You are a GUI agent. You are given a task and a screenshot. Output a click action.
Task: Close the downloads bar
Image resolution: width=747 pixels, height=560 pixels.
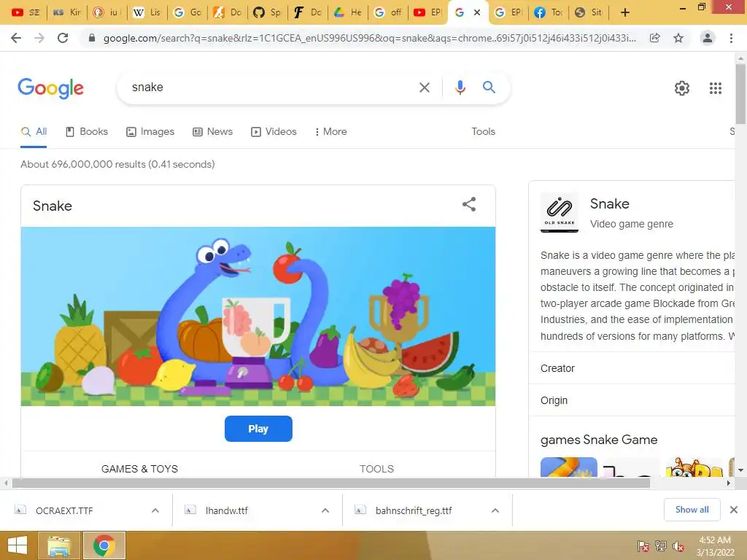pyautogui.click(x=734, y=510)
